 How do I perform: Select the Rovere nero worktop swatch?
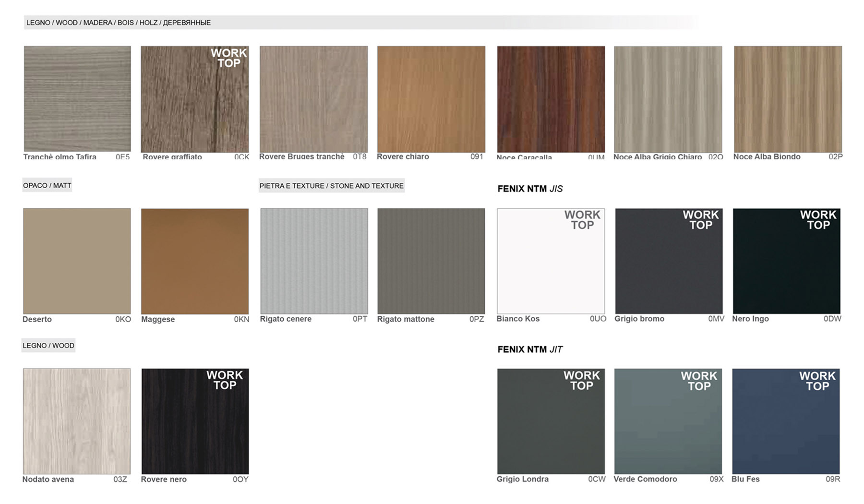pyautogui.click(x=195, y=421)
